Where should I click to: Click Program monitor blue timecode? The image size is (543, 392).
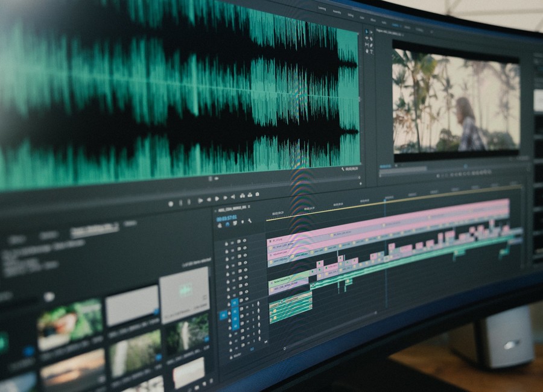pyautogui.click(x=385, y=166)
